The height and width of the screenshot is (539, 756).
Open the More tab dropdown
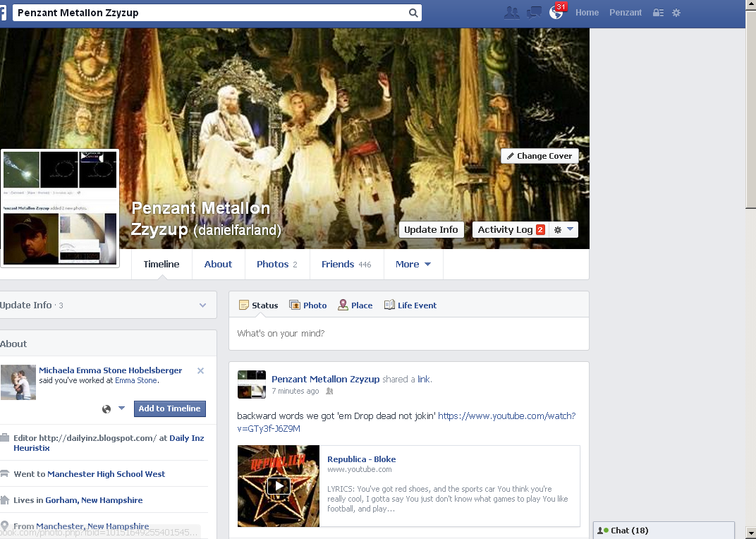point(413,264)
